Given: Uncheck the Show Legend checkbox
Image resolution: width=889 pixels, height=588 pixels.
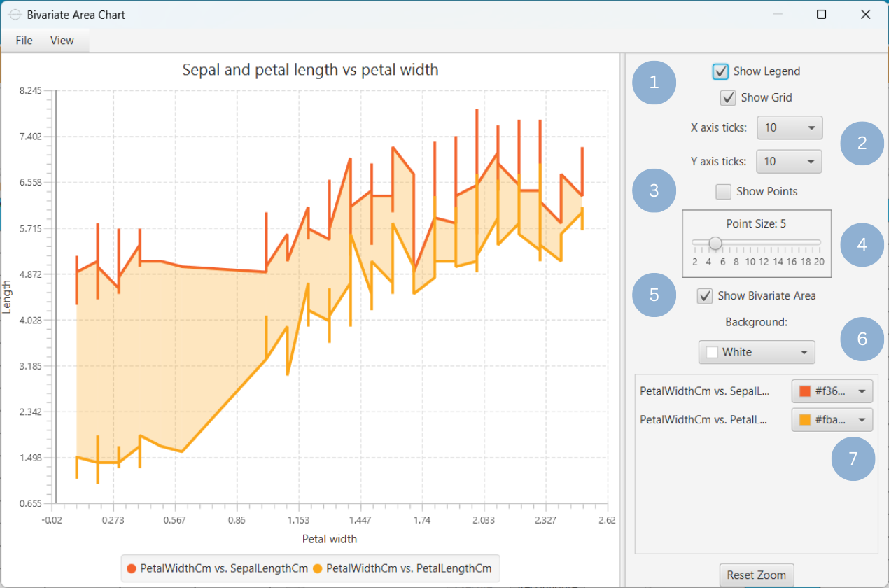Looking at the screenshot, I should pos(720,71).
